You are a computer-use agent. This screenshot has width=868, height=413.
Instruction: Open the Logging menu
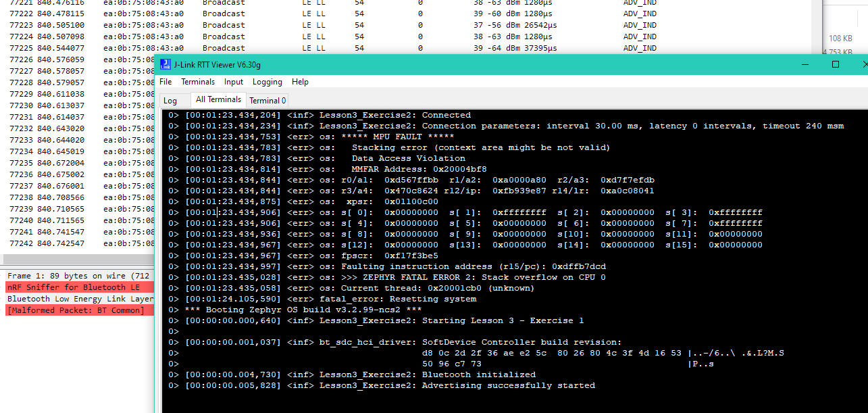[x=267, y=82]
